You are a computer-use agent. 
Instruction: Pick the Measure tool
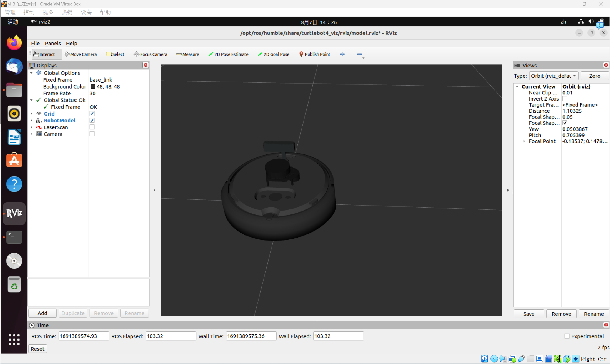pos(188,54)
